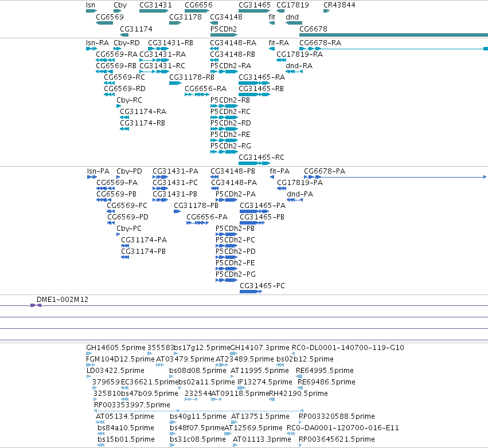Open the Cby gene feature

coord(118,11)
